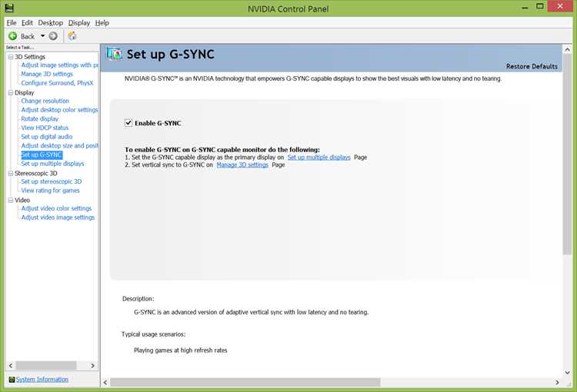577x392 pixels.
Task: Select the highlighted Set up G-SYNC item
Action: pyautogui.click(x=42, y=154)
